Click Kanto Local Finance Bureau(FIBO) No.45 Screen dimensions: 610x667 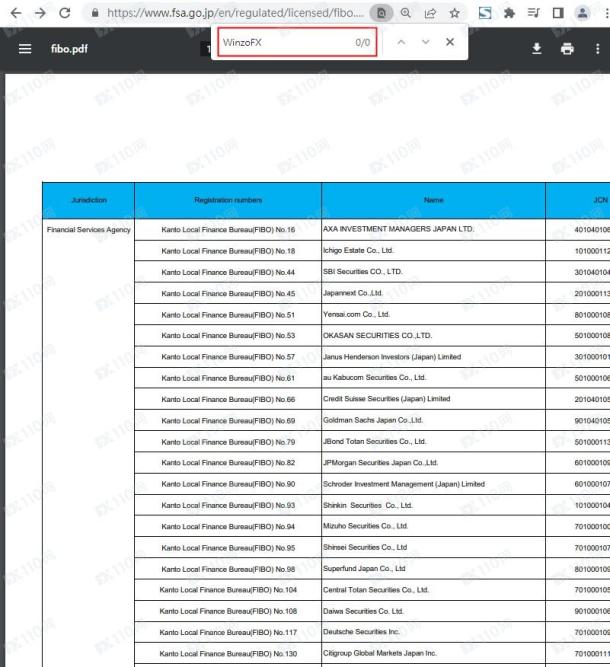point(228,294)
